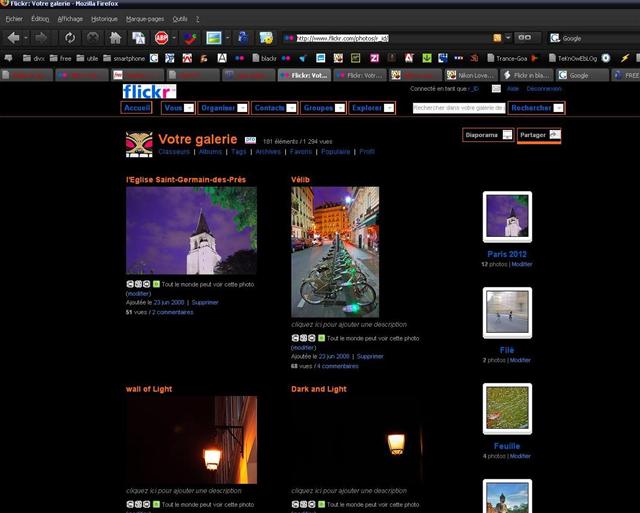Click the Adblock Plus ABP toolbar icon
Screen dimensions: 640x513
[161, 38]
